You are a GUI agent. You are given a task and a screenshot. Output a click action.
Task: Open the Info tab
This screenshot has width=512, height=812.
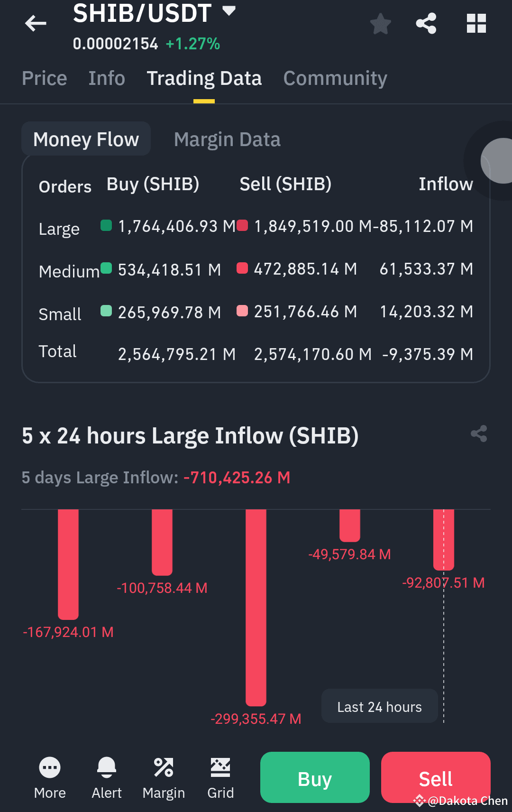[x=107, y=78]
